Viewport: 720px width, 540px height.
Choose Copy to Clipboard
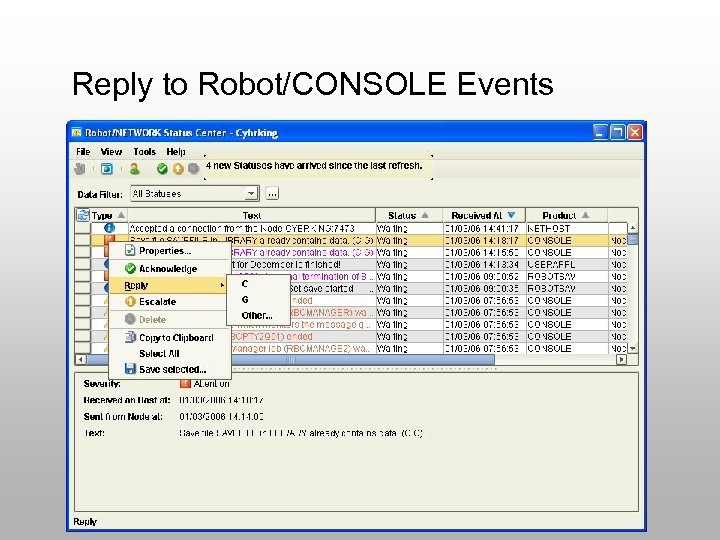[170, 338]
